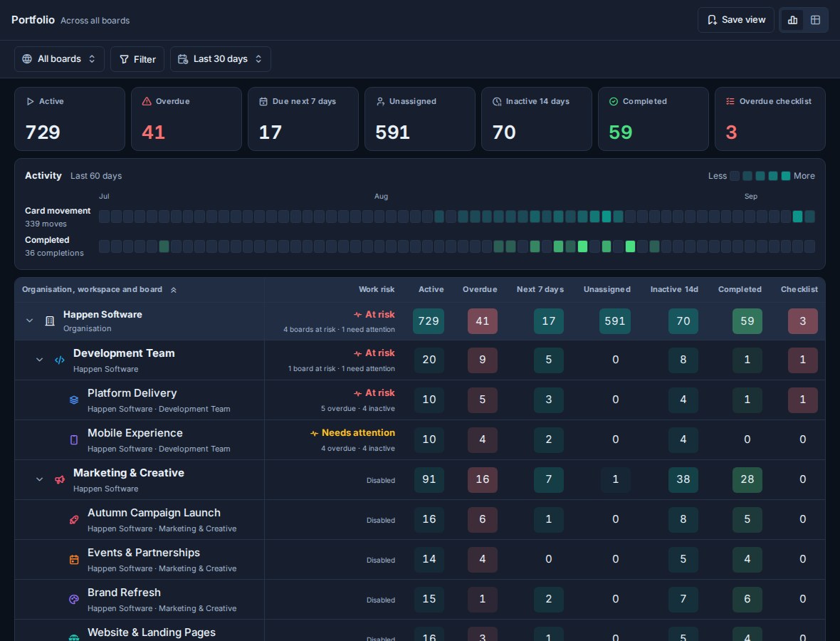The width and height of the screenshot is (840, 641).
Task: Sort by the Next 7 days column header
Action: click(540, 289)
